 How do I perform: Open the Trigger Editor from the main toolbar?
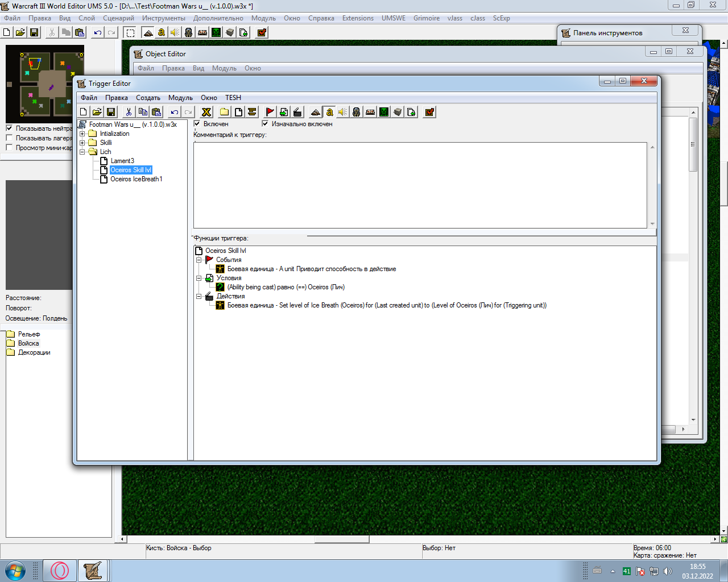tap(162, 32)
